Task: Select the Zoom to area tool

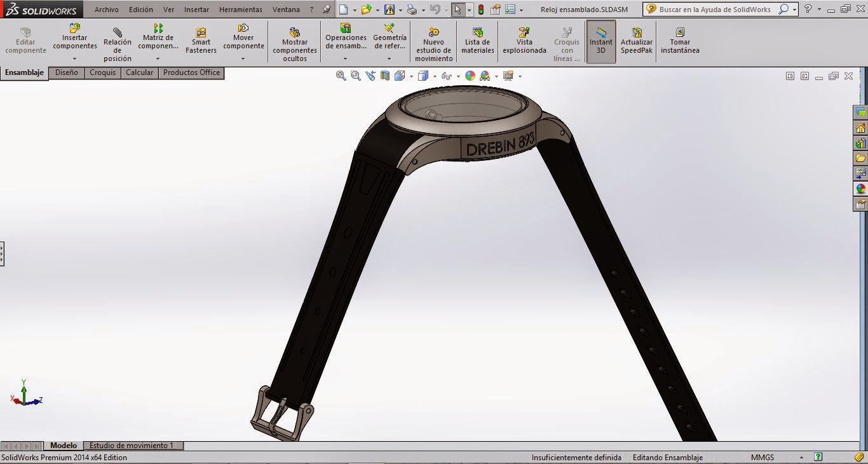Action: (356, 76)
